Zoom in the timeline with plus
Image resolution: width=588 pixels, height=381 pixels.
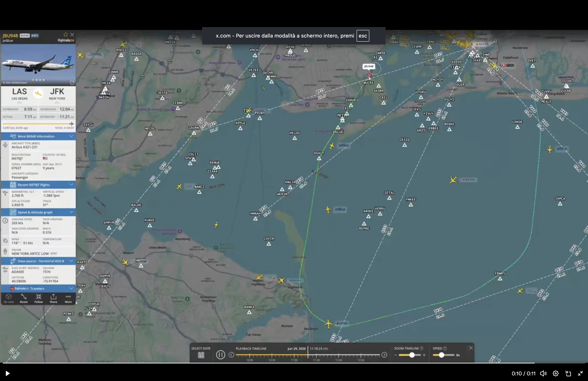[x=424, y=355]
